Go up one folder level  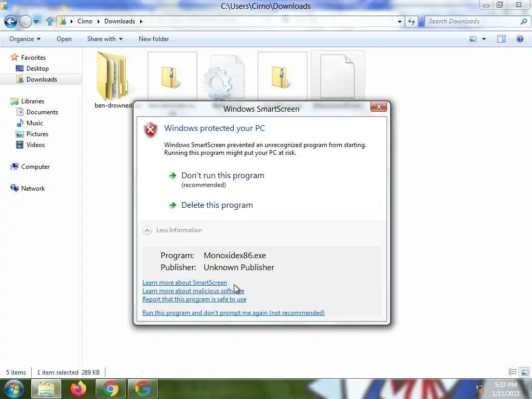[x=49, y=21]
